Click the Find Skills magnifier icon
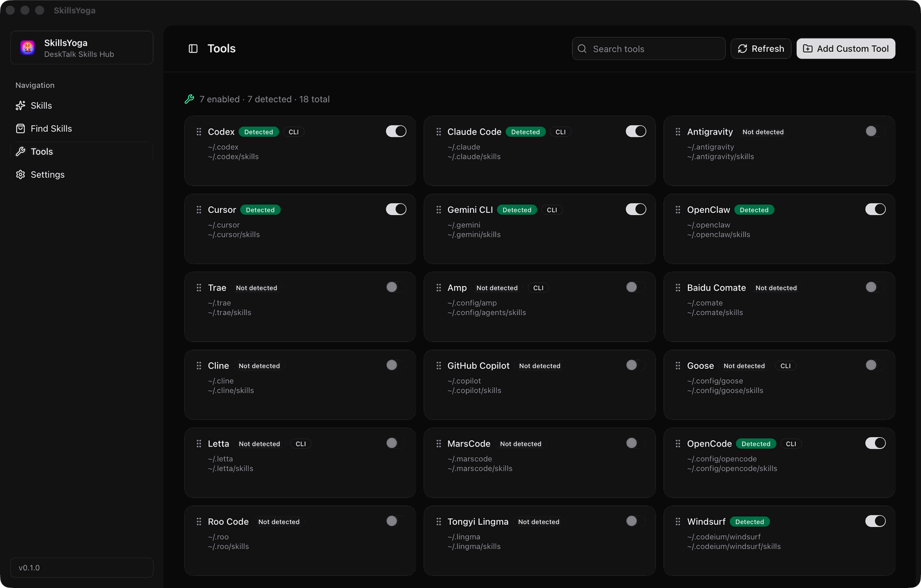 click(20, 128)
